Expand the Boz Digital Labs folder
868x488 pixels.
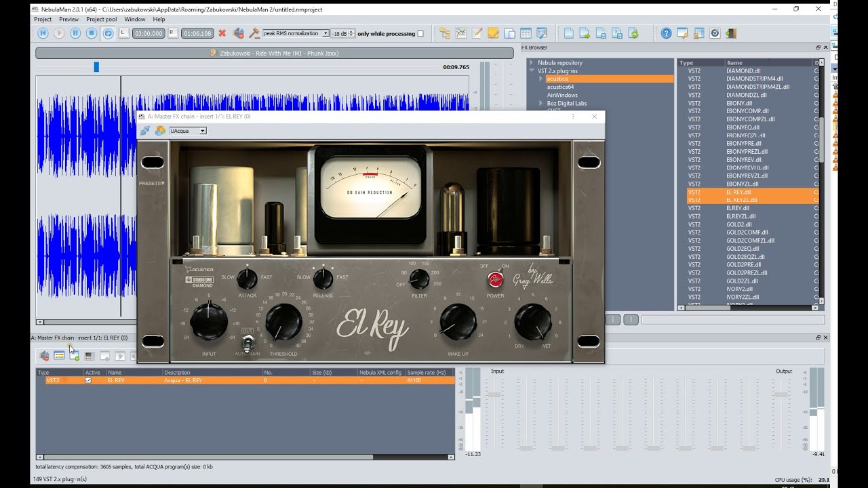pos(540,103)
